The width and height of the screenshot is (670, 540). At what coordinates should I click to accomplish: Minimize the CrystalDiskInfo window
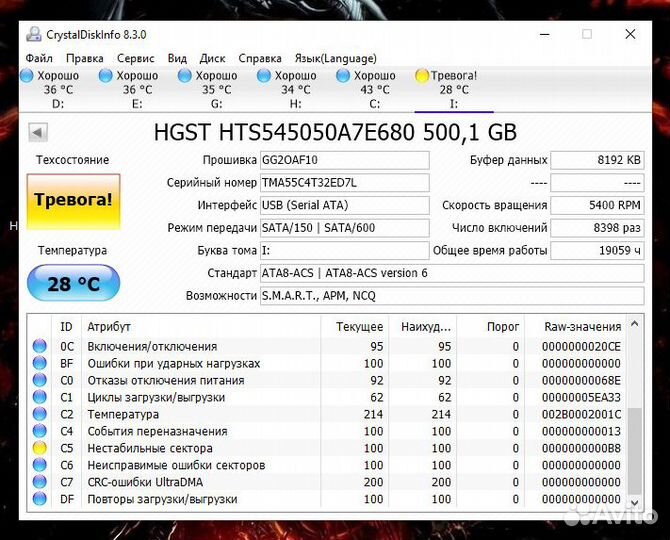544,34
